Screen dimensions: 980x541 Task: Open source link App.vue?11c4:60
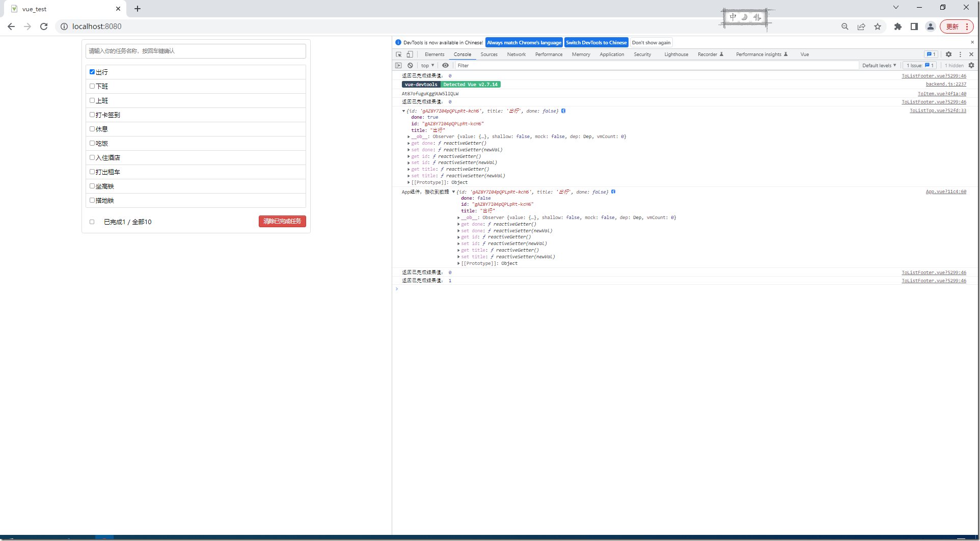coord(946,192)
